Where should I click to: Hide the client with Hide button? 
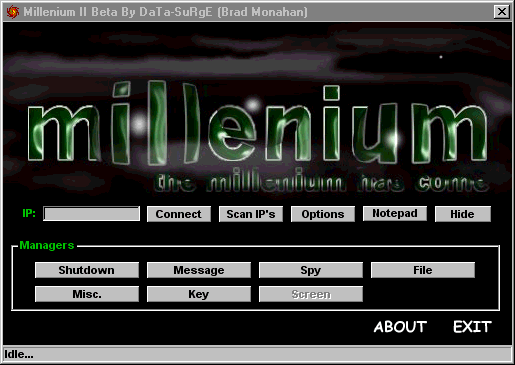pos(463,214)
